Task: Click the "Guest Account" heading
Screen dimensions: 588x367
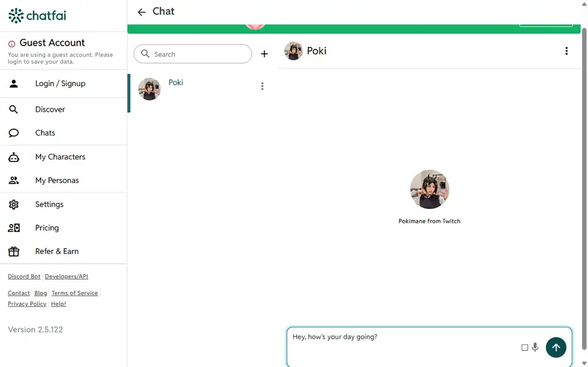Action: (52, 42)
